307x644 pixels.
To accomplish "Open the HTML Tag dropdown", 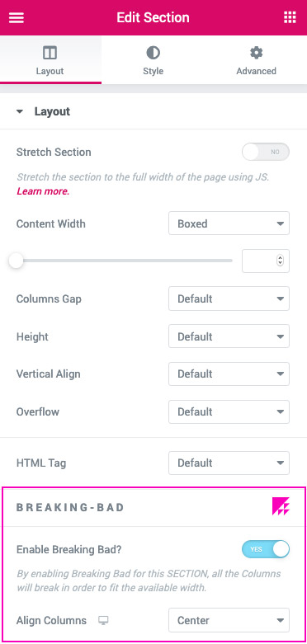I will (x=229, y=463).
